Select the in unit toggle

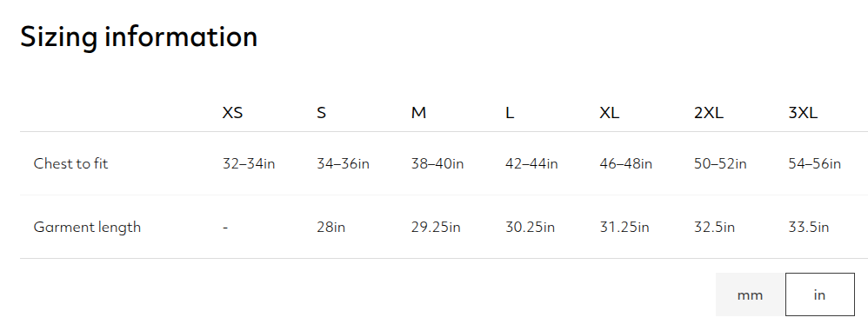pyautogui.click(x=820, y=294)
